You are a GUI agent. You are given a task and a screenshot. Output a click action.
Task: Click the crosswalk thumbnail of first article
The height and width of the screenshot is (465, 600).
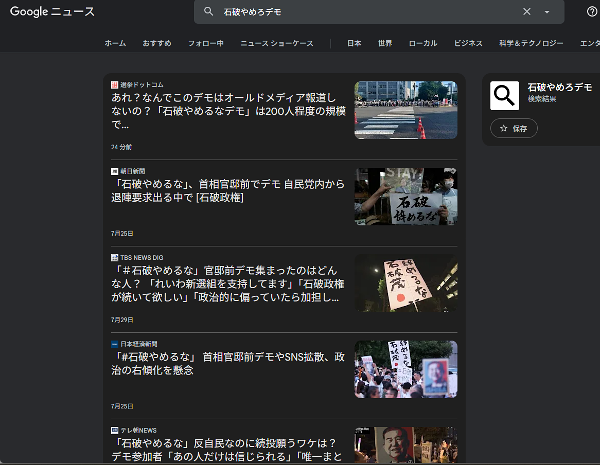pos(405,110)
